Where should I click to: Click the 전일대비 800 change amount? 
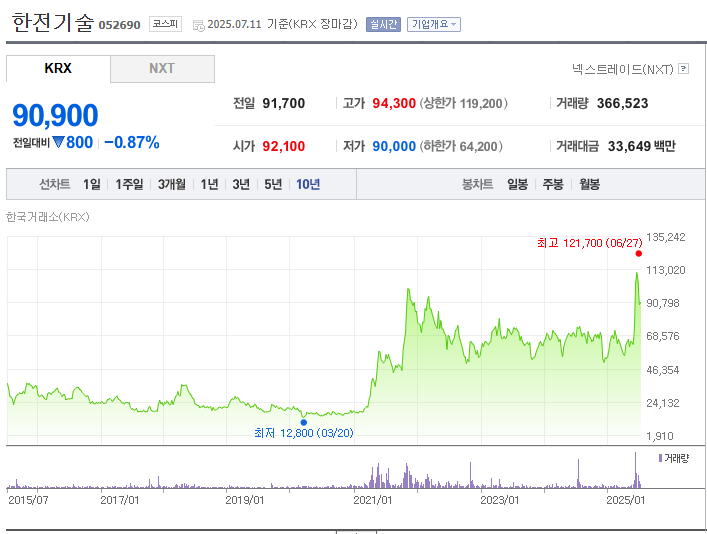click(x=79, y=143)
